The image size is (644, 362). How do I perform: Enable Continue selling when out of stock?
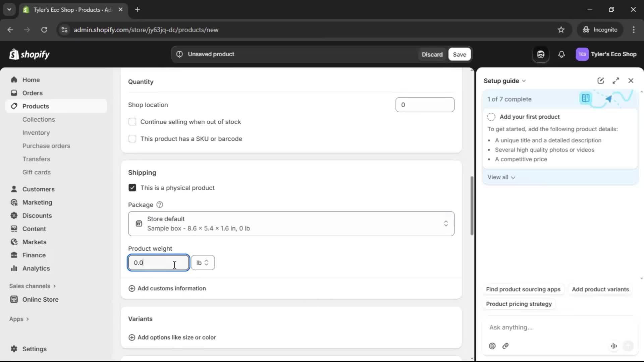pos(132,122)
